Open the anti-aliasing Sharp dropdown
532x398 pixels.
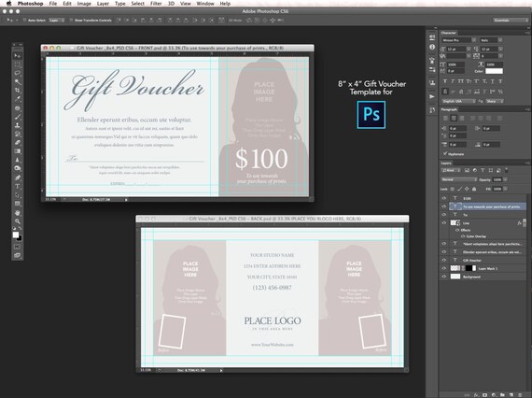pyautogui.click(x=495, y=101)
